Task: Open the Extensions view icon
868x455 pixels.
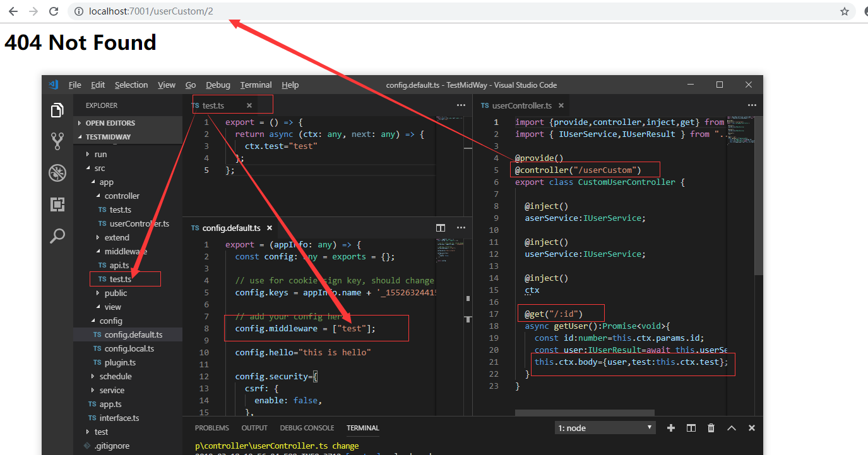Action: (x=57, y=204)
